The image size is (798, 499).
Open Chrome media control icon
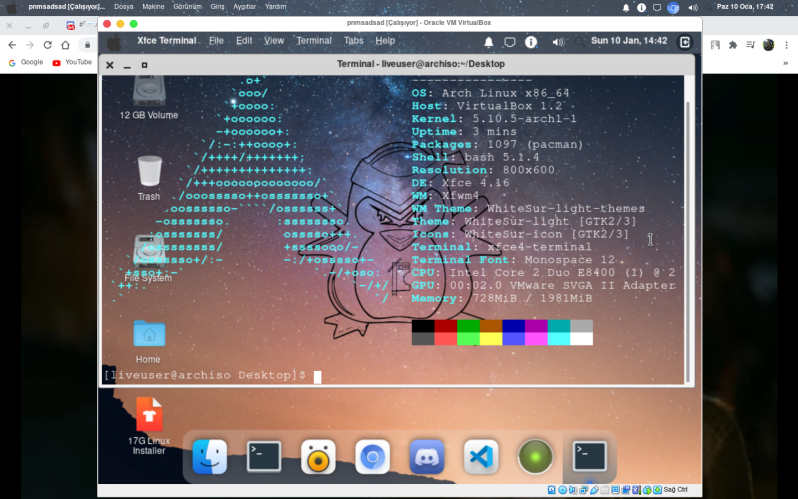[750, 45]
